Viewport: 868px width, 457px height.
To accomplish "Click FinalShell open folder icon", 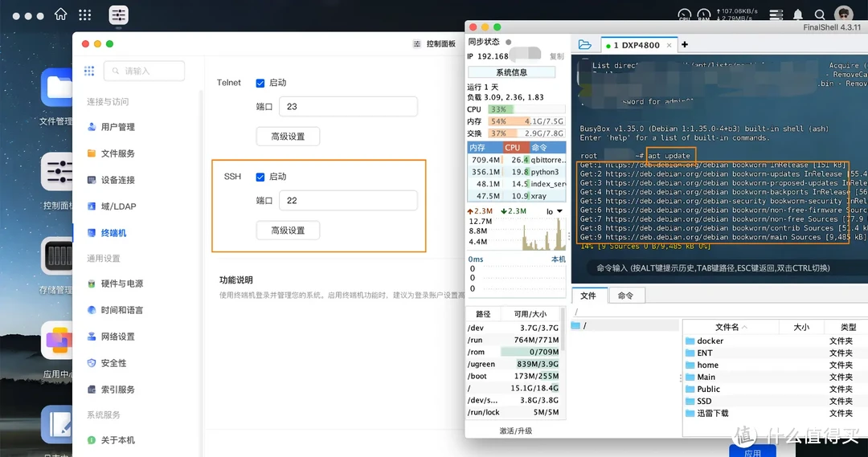I will [584, 45].
